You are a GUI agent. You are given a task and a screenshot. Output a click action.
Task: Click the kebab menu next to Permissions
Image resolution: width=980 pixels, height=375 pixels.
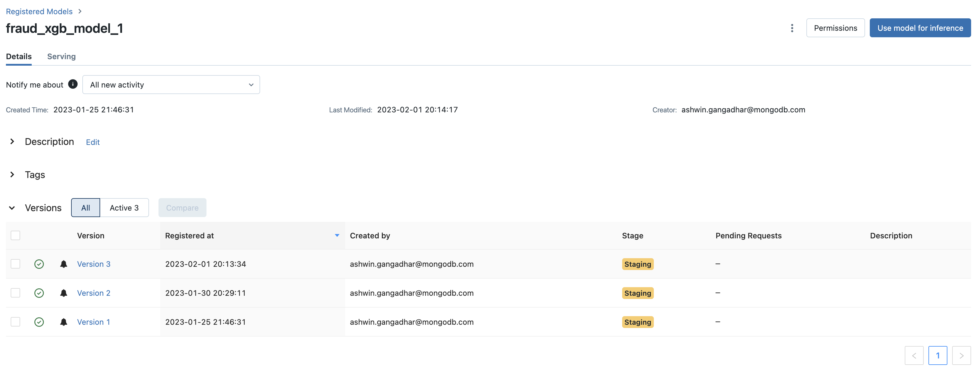coord(792,28)
